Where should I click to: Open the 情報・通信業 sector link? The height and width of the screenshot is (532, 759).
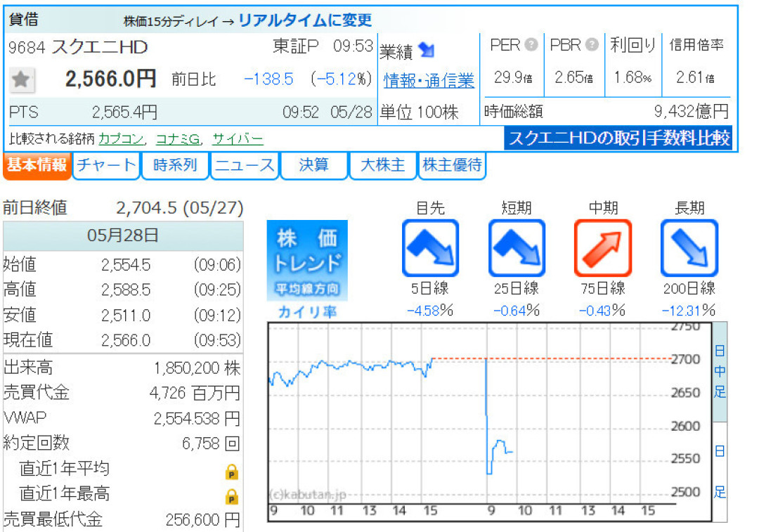tap(429, 81)
